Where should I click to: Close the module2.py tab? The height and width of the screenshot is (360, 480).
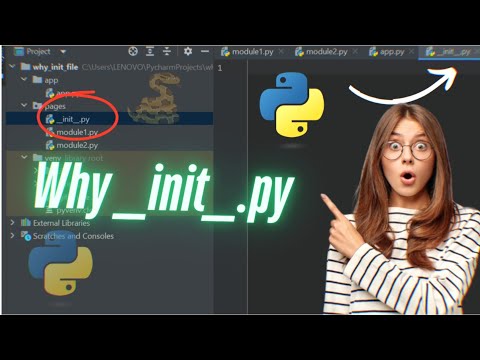(x=355, y=52)
